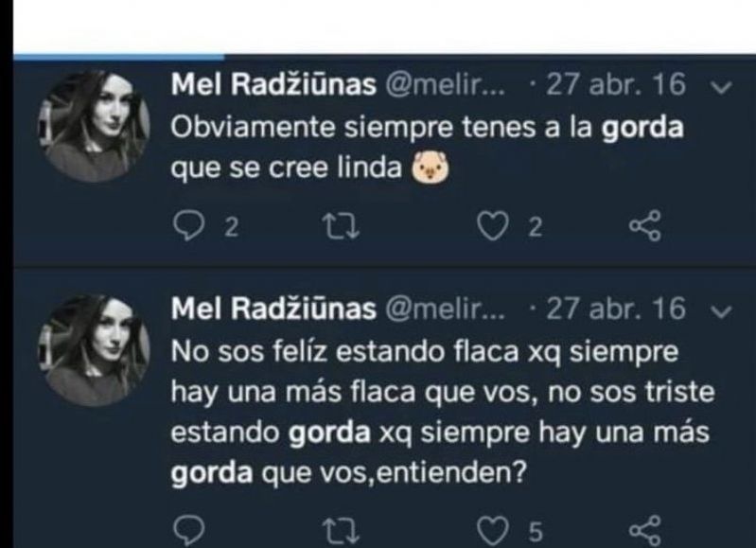756x548 pixels.
Task: Open Mel Radžiūnas name on first tweet
Action: click(273, 84)
